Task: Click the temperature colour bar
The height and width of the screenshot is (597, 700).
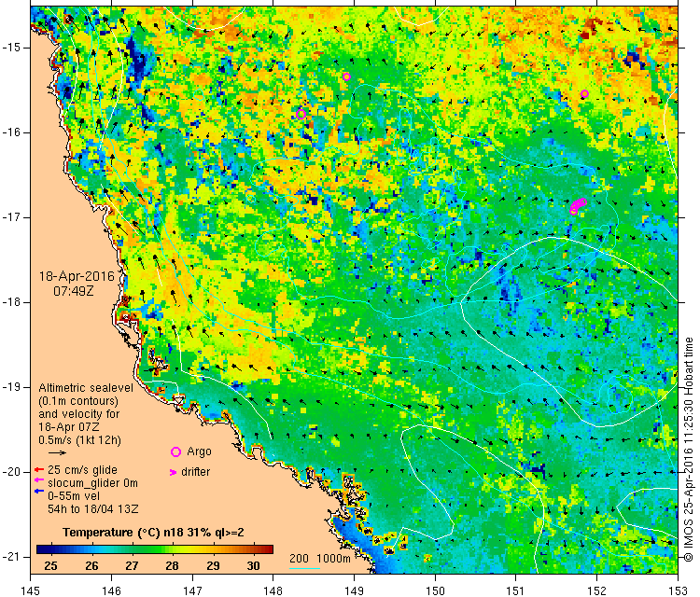Action: pos(154,549)
